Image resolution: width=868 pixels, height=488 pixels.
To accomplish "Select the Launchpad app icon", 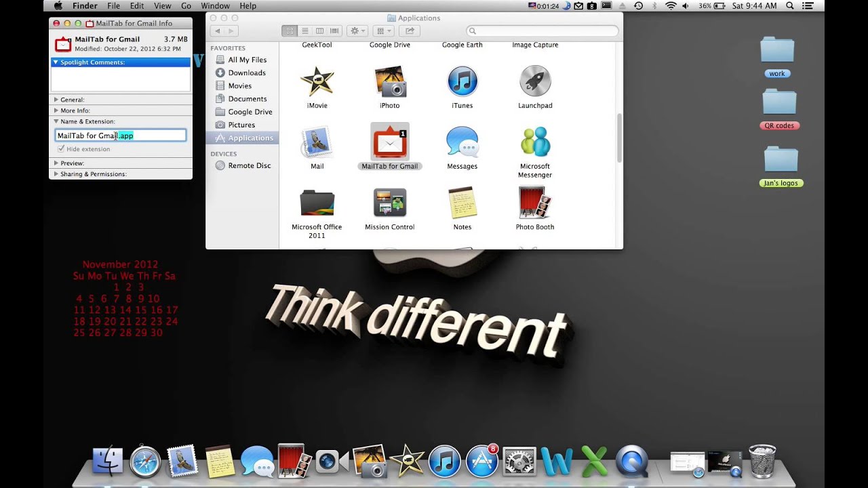I will click(535, 81).
